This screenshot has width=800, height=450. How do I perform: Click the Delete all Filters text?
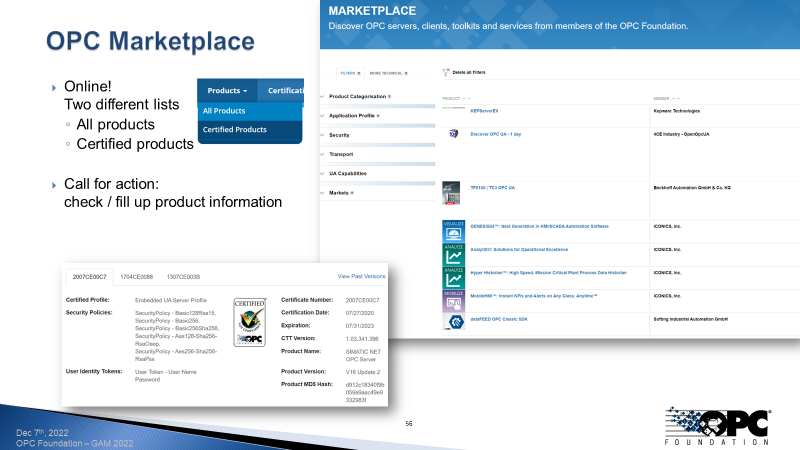(469, 72)
